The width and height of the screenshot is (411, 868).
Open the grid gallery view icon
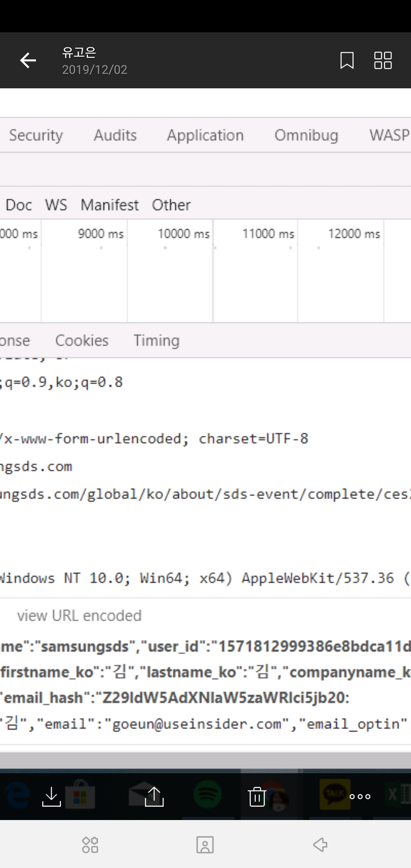point(383,61)
